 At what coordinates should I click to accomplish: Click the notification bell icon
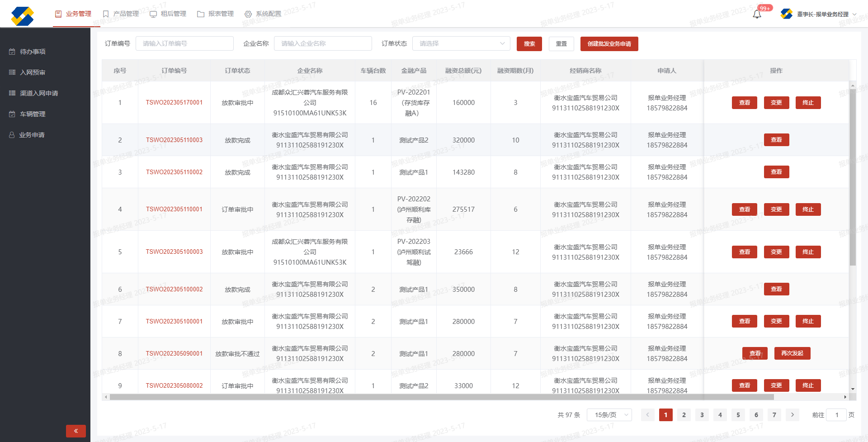757,14
